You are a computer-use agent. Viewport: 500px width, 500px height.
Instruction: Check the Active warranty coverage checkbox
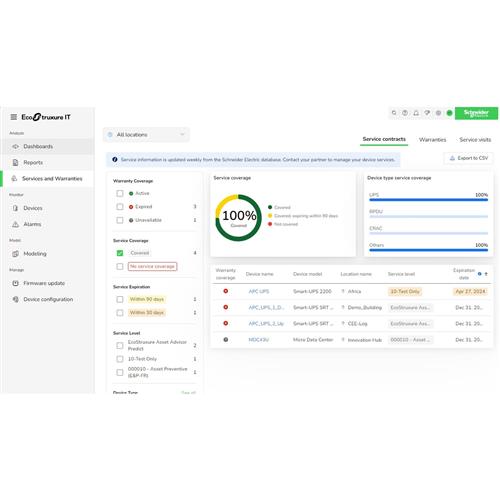tap(120, 193)
